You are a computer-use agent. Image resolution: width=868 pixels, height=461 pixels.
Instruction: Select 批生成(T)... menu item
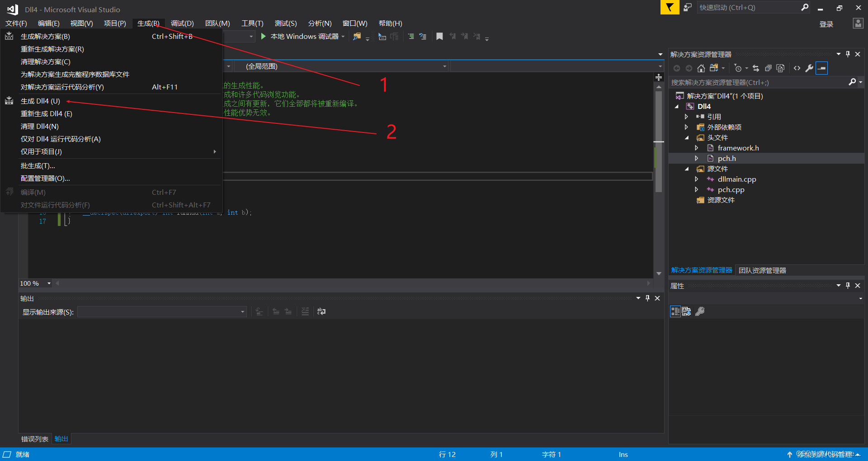(x=112, y=165)
